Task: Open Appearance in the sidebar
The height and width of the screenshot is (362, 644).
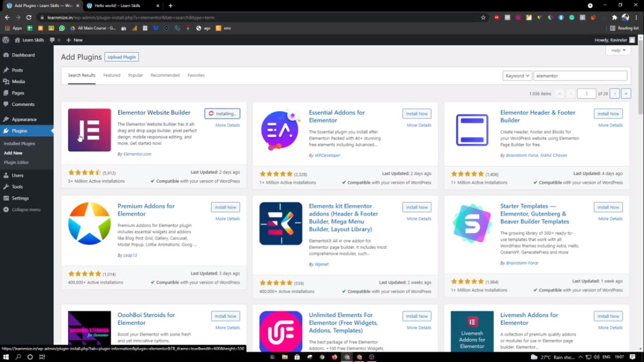Action: (24, 119)
